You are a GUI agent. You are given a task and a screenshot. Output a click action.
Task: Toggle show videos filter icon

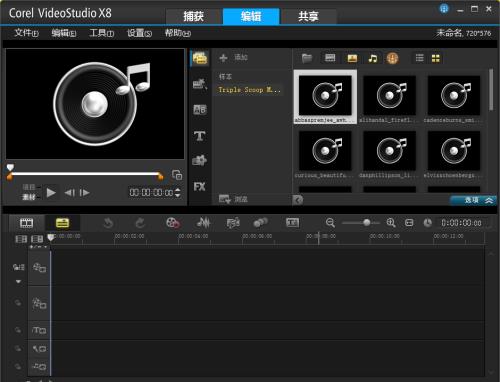pos(330,58)
